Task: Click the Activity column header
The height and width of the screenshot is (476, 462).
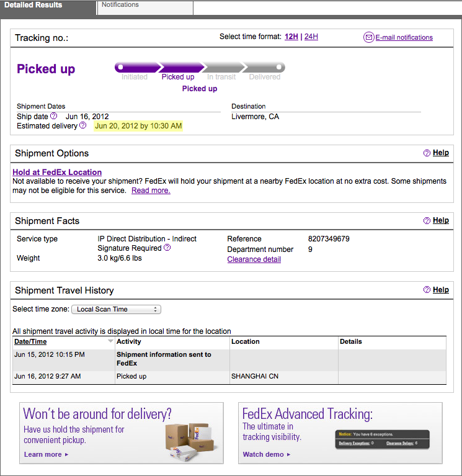Action: tap(128, 341)
